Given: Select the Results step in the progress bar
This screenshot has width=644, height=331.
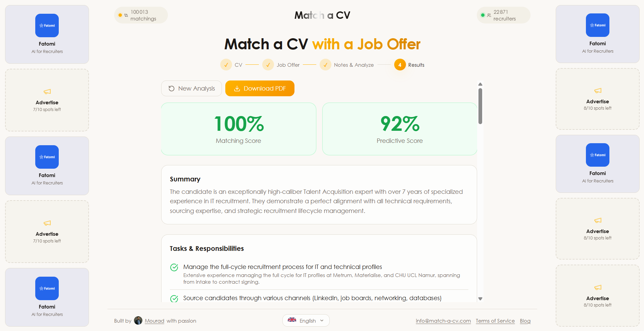Looking at the screenshot, I should (400, 65).
